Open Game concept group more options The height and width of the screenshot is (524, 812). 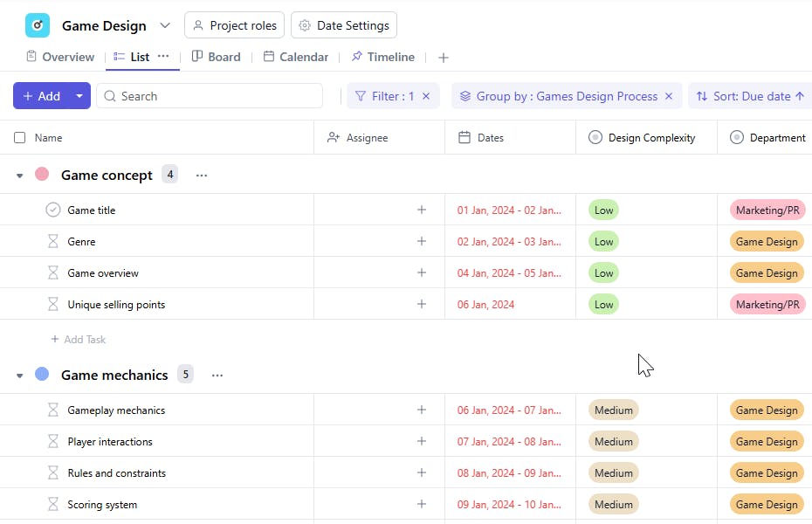202,176
